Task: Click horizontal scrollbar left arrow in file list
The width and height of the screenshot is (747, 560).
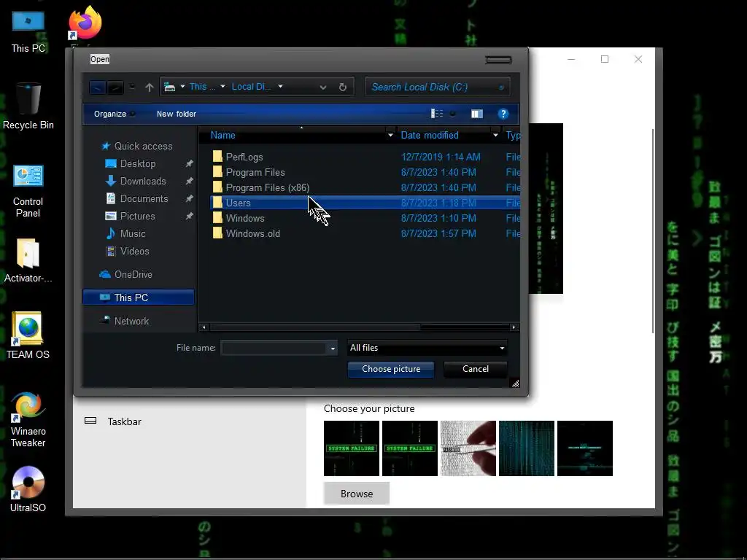Action: pos(204,327)
